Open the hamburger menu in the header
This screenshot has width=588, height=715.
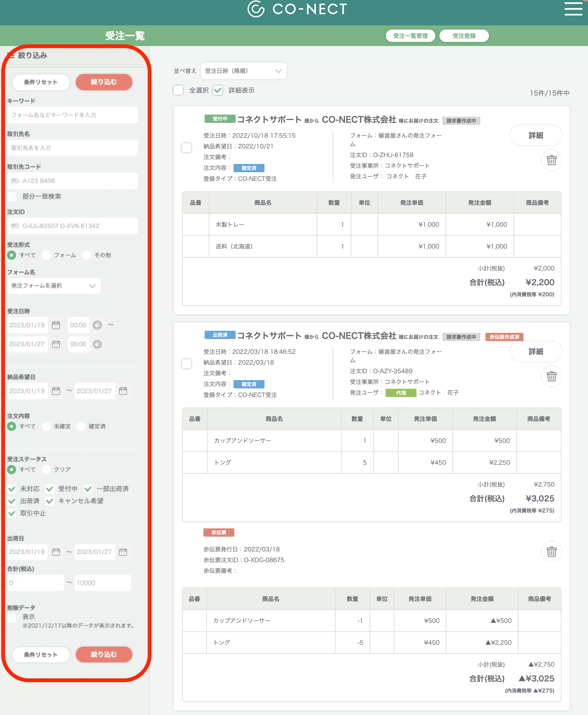(573, 9)
